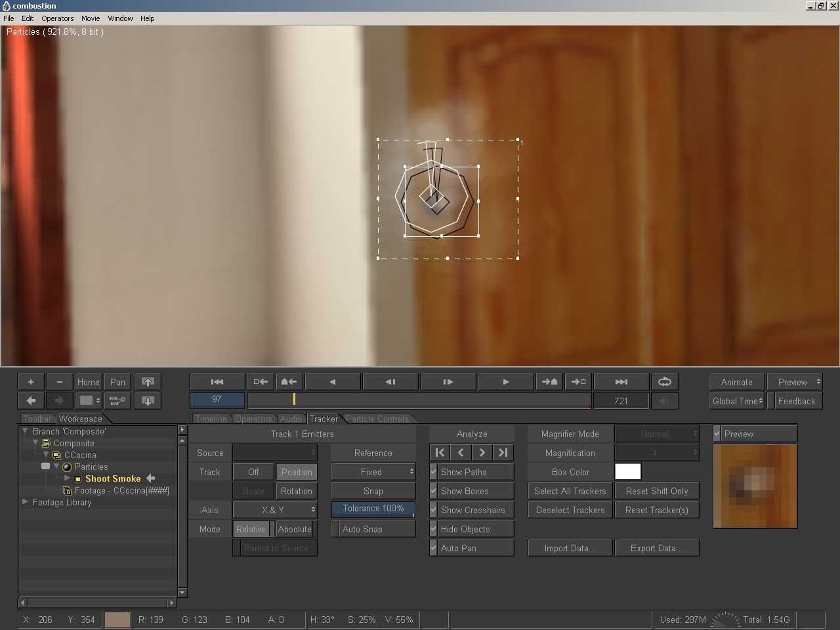This screenshot has width=840, height=630.
Task: Click the upward arrow tray icon button
Action: [148, 382]
